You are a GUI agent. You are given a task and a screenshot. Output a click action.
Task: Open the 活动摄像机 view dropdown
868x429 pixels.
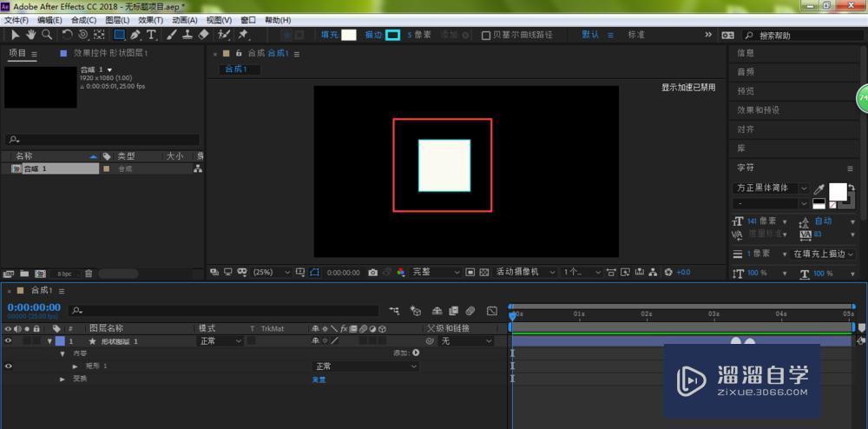pos(525,273)
